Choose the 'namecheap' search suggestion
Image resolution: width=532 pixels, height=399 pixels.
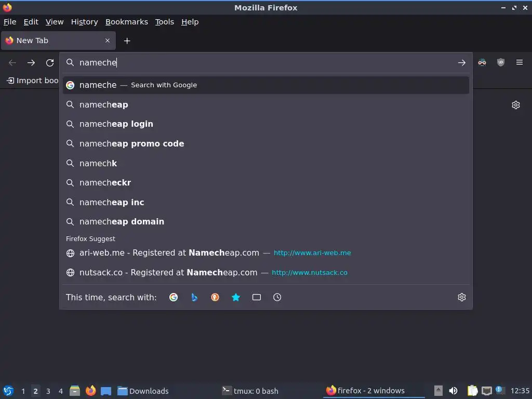coord(265,104)
